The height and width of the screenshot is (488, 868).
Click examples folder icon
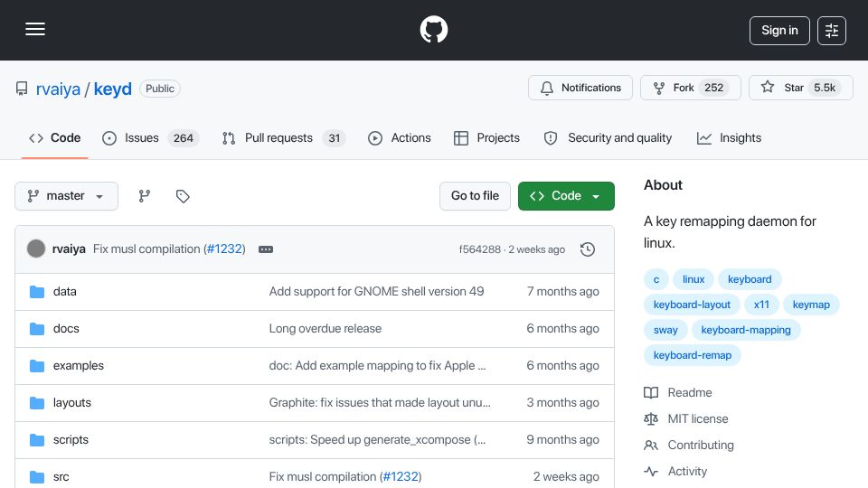pyautogui.click(x=37, y=366)
